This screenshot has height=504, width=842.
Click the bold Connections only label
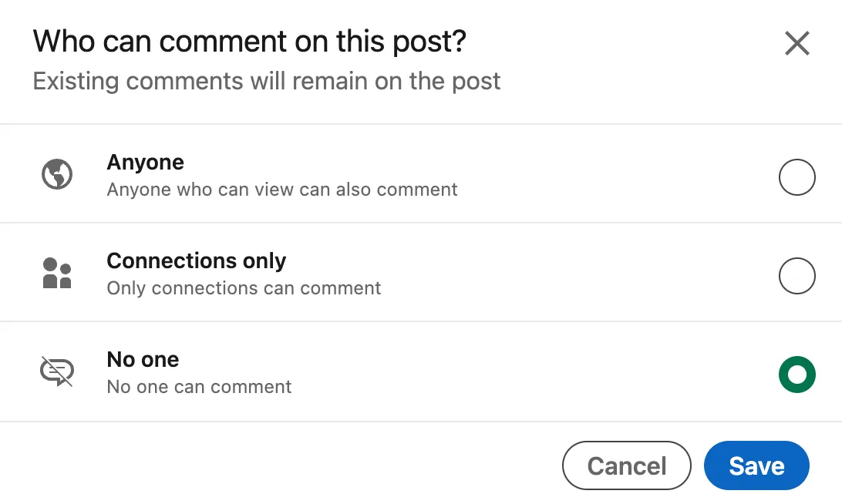pos(196,261)
